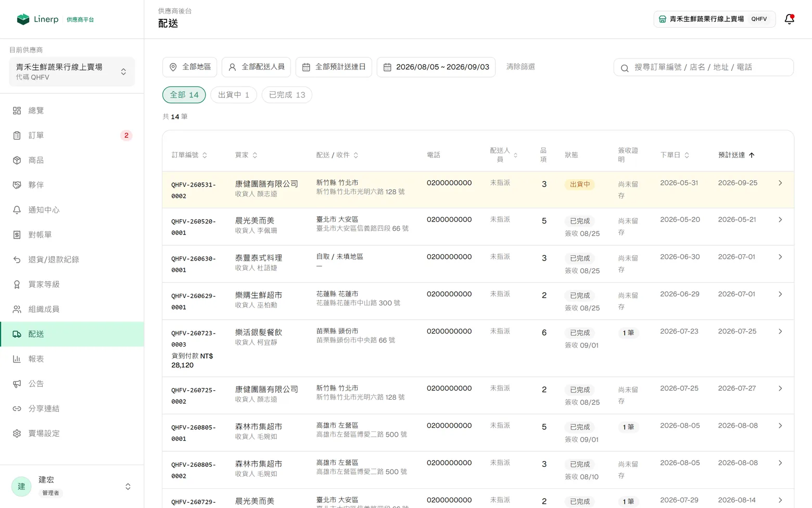Screen dimensions: 812x508
Task: Open row arrow for QHFV-260531-0002
Action: click(x=780, y=183)
